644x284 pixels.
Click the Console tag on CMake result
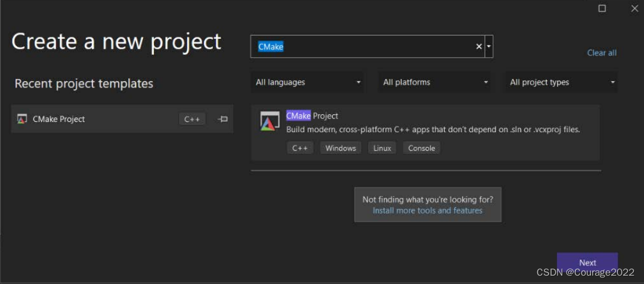(x=422, y=148)
